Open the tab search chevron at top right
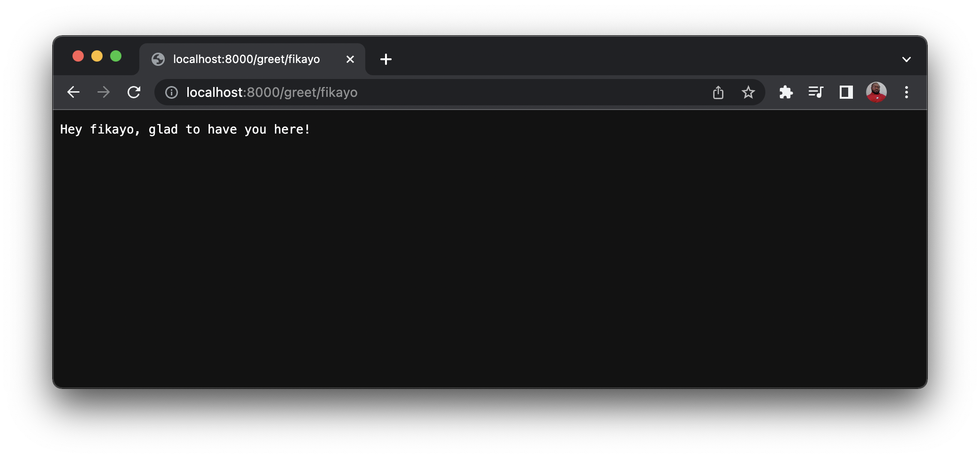The image size is (980, 458). click(x=907, y=59)
